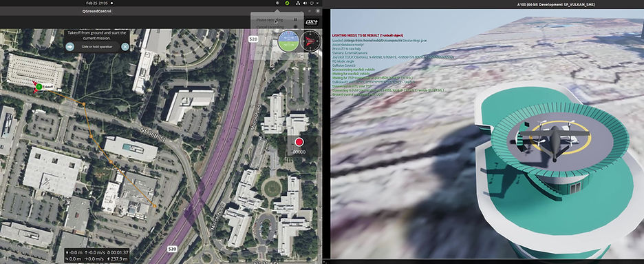Click the attitude indicator instrument
Screen dimensions: 644x264
[x=288, y=41]
